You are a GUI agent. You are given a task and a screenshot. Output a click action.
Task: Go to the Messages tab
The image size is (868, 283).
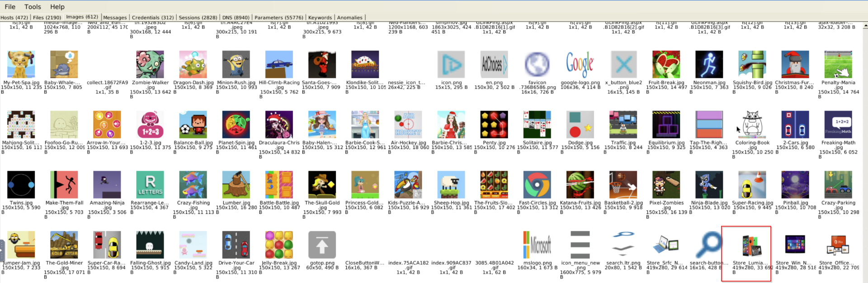(x=115, y=18)
